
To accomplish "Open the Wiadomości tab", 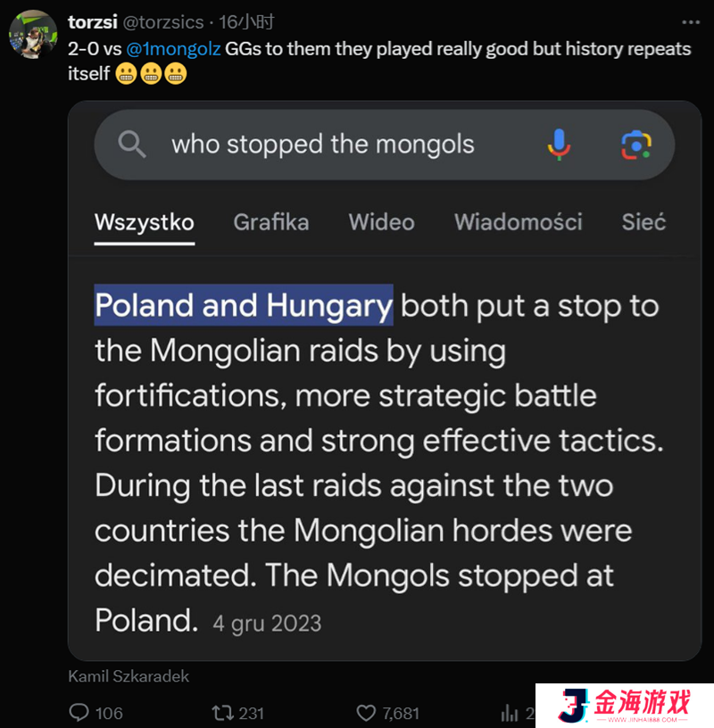I will 518,222.
